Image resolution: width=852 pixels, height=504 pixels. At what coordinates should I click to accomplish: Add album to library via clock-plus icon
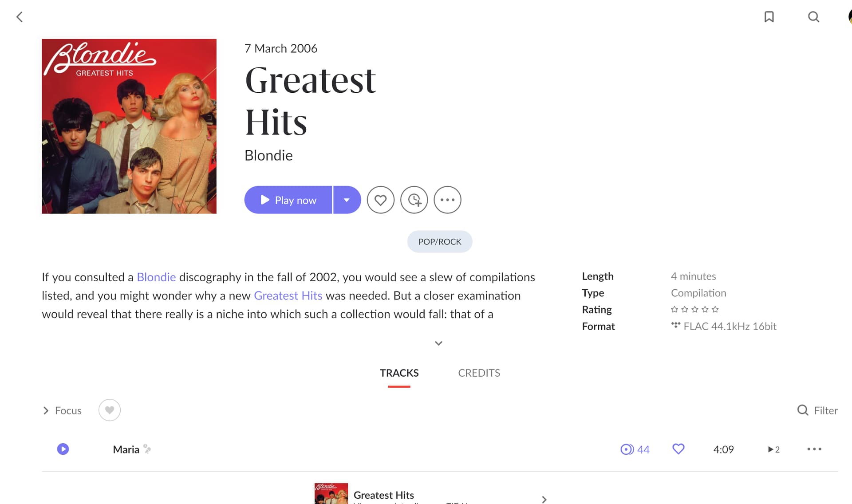(414, 200)
